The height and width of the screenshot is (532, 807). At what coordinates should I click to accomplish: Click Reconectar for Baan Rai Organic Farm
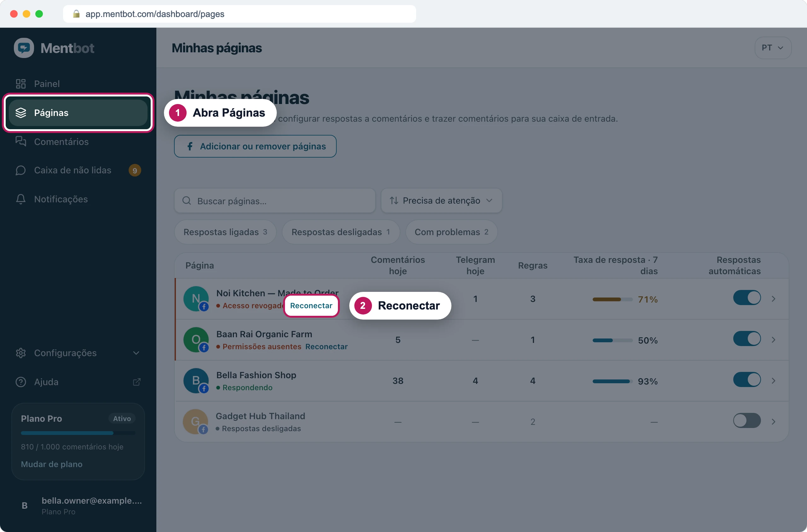tap(327, 346)
